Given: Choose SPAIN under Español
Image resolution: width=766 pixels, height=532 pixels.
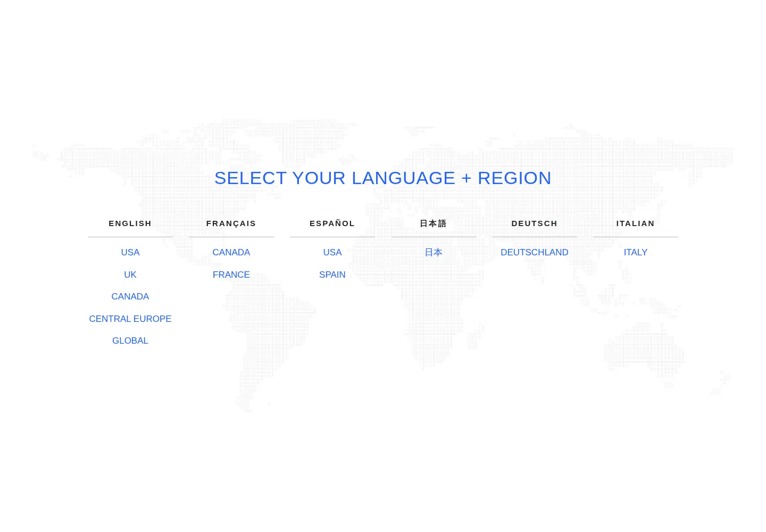Looking at the screenshot, I should point(332,275).
